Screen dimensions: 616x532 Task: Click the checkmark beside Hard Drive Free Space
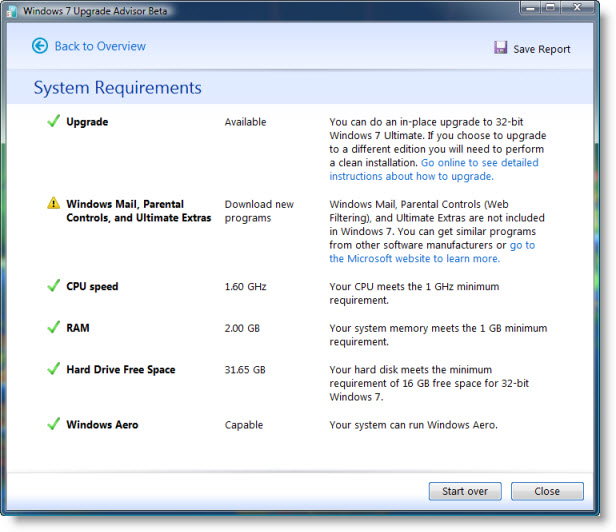click(53, 369)
